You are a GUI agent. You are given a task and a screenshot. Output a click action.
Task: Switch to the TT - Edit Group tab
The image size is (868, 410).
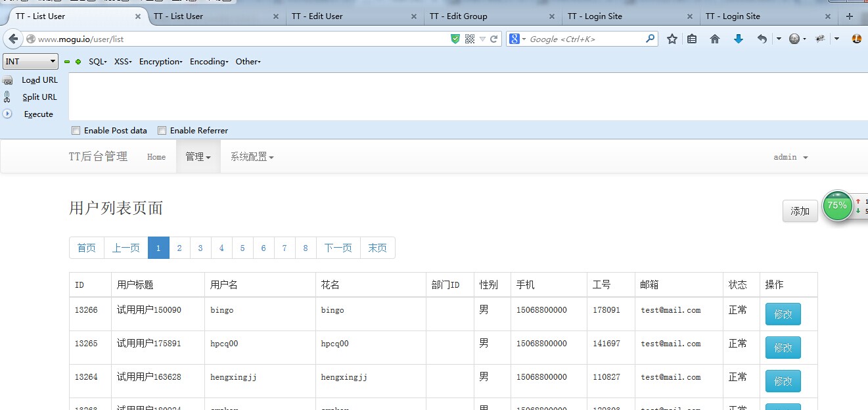(492, 16)
